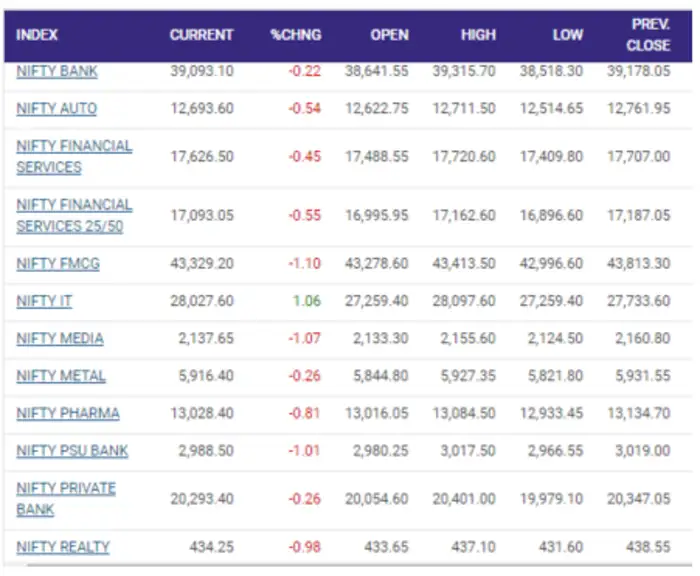Click the LOW column header
700x576 pixels.
point(567,35)
